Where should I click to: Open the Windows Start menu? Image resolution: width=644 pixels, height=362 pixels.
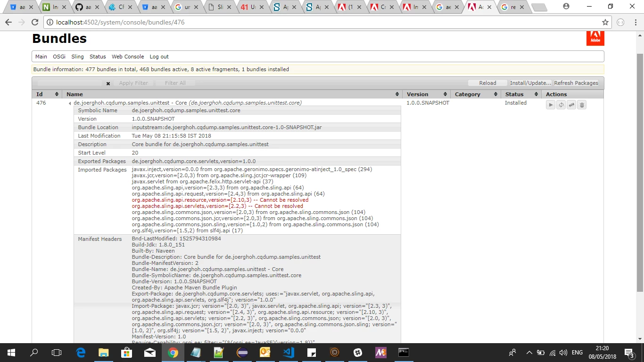[11, 353]
